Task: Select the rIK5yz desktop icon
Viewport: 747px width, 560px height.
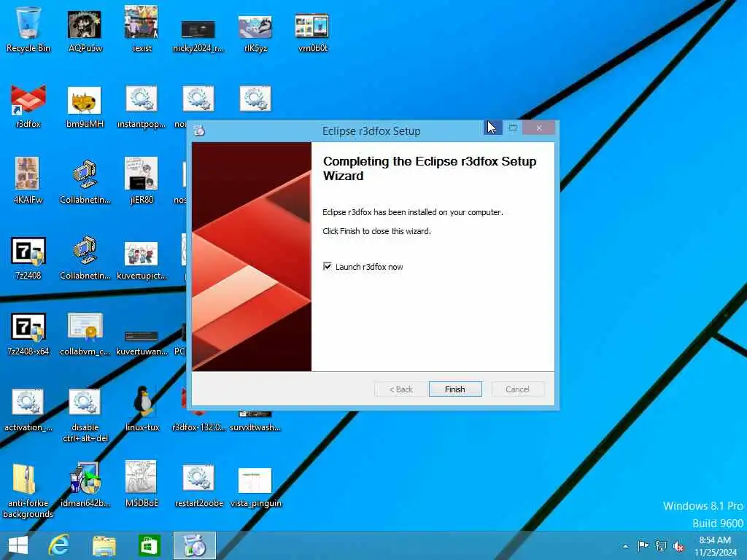Action: 255,34
